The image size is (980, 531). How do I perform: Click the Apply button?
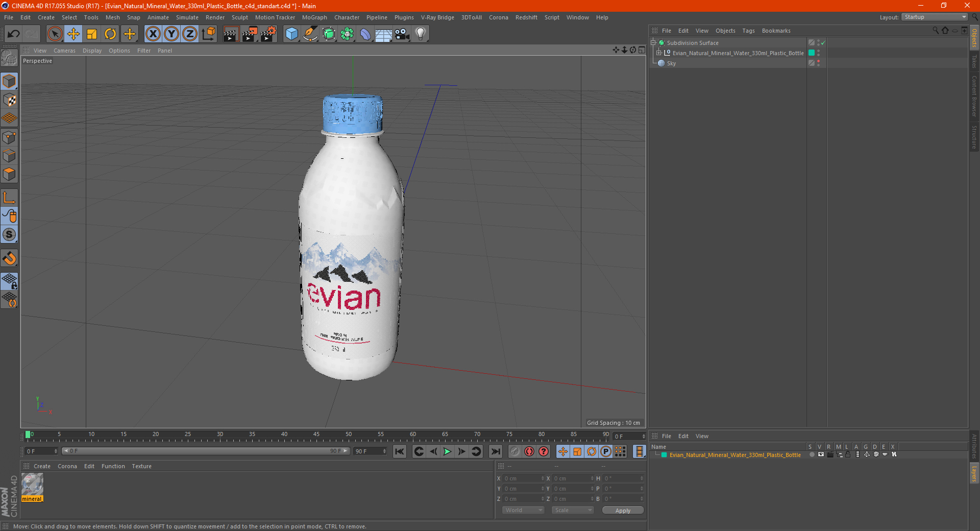pos(623,511)
